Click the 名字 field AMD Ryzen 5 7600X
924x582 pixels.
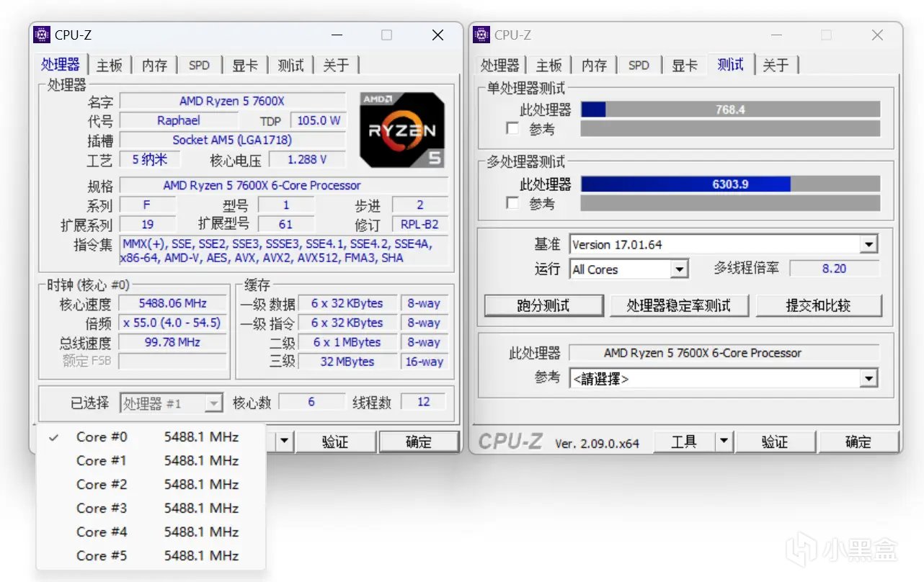tap(232, 101)
